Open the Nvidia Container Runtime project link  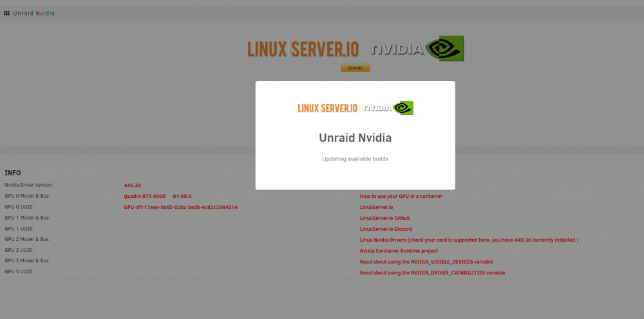click(x=399, y=251)
